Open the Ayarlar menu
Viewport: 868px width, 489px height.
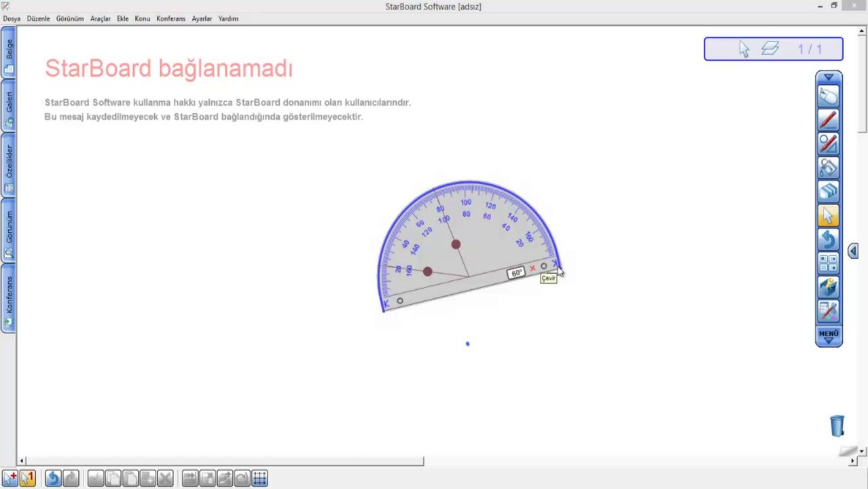(x=202, y=18)
